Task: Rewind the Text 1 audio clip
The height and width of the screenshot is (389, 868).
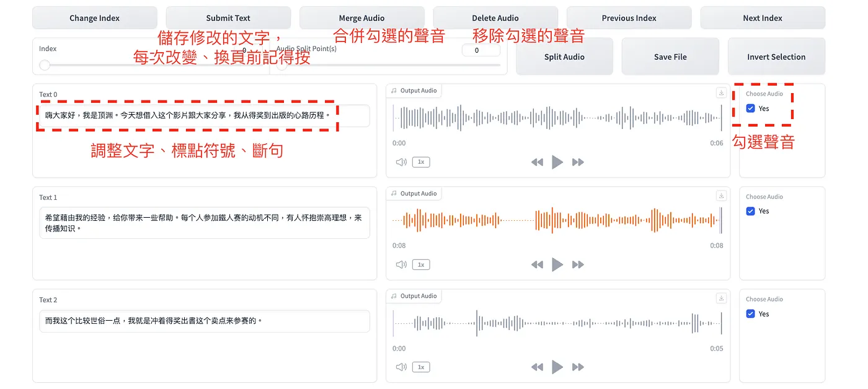Action: pyautogui.click(x=537, y=264)
